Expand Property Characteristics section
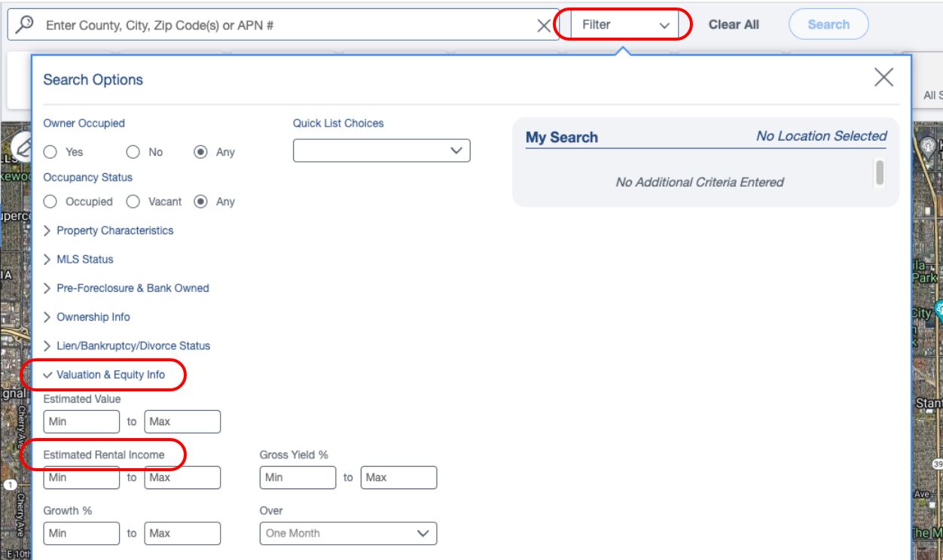Viewport: 943px width, 560px height. point(114,230)
